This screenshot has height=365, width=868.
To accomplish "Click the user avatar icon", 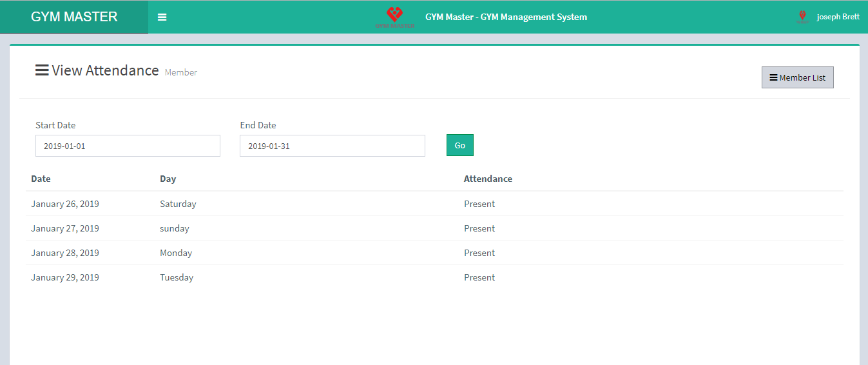I will [802, 17].
